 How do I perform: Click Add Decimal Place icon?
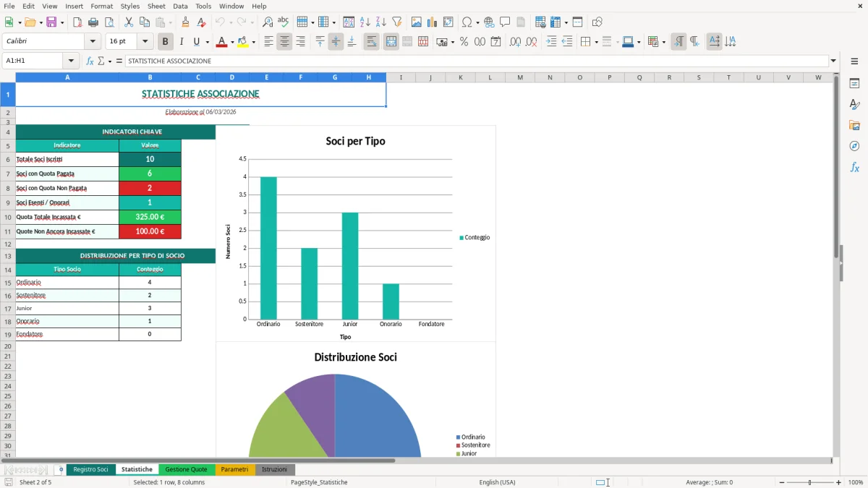coord(516,42)
